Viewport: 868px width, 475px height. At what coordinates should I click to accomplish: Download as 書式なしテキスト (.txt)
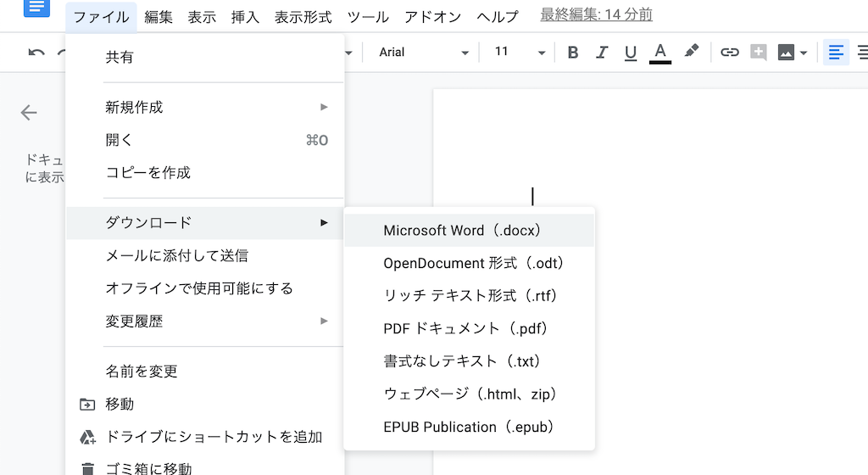click(469, 361)
